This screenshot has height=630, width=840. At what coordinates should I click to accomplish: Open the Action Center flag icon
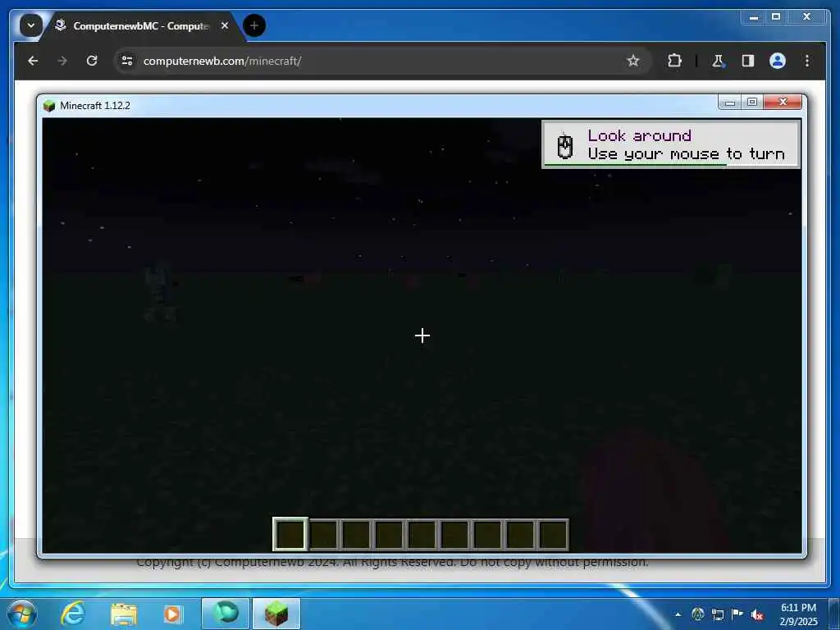point(737,614)
